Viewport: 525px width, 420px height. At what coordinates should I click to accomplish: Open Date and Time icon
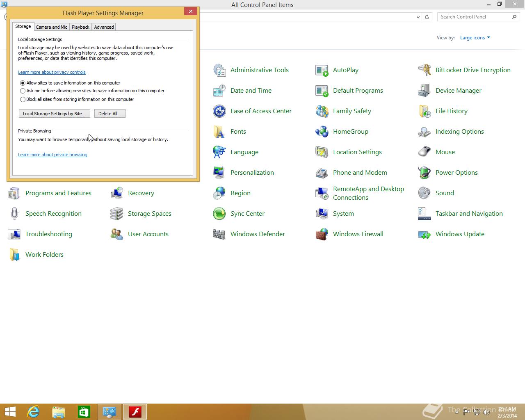[x=219, y=91]
